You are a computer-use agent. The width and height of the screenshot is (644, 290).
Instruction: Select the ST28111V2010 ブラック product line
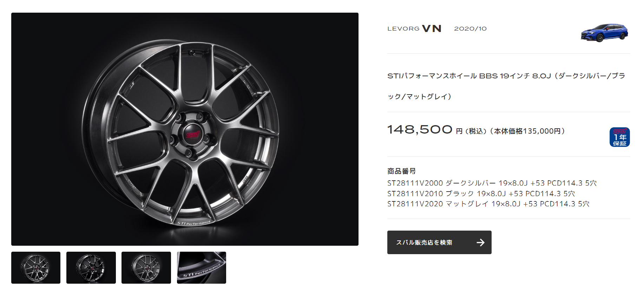(x=481, y=194)
